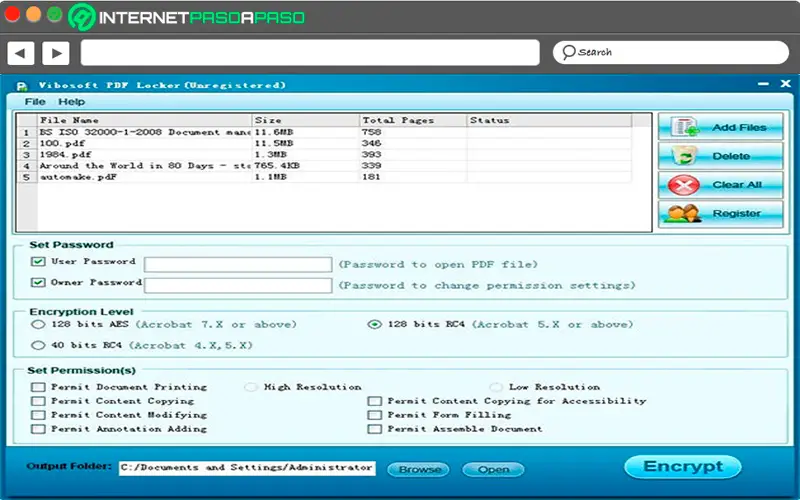Click the Output Folder path field
The height and width of the screenshot is (500, 800).
[x=247, y=468]
